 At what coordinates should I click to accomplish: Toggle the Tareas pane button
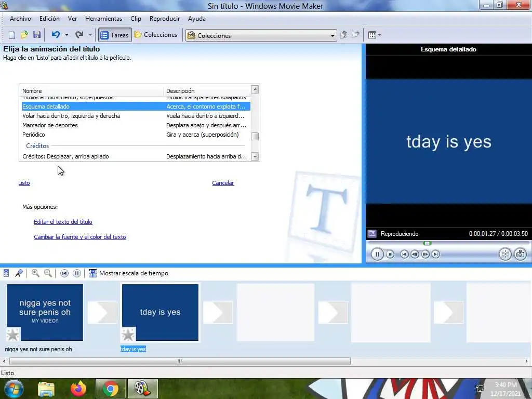pos(115,35)
